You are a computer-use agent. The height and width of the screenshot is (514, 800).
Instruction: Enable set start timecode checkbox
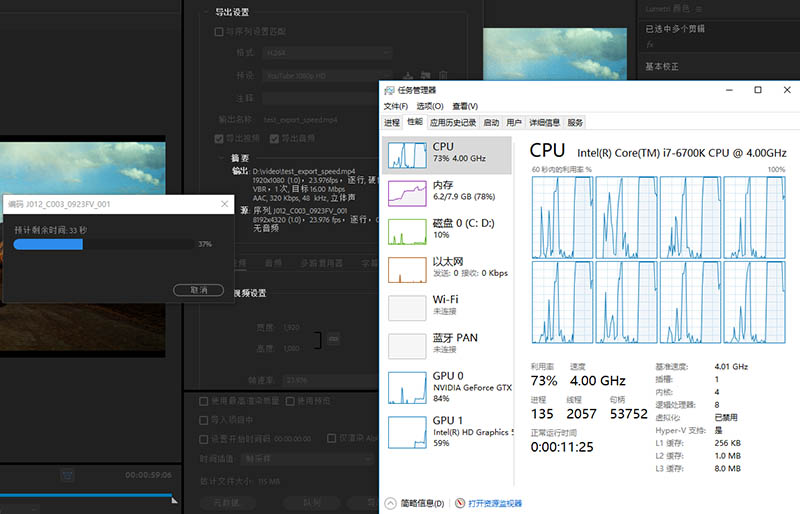[x=203, y=439]
